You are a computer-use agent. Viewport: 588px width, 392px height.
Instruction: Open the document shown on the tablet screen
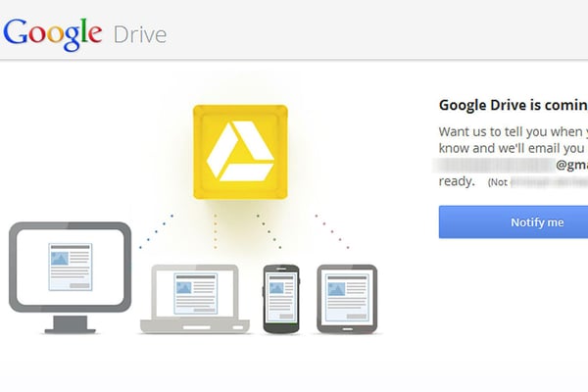[346, 297]
